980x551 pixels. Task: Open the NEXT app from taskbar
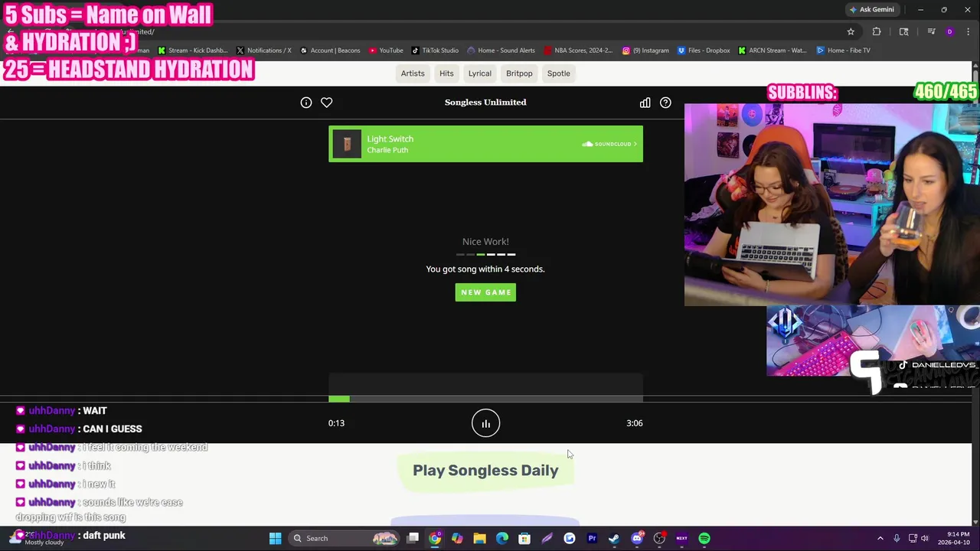pyautogui.click(x=681, y=539)
